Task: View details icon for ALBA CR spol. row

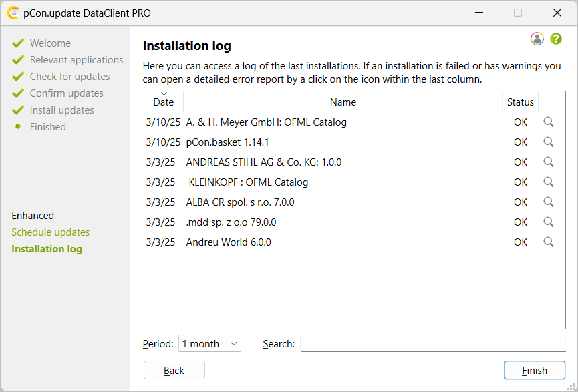Action: point(549,202)
